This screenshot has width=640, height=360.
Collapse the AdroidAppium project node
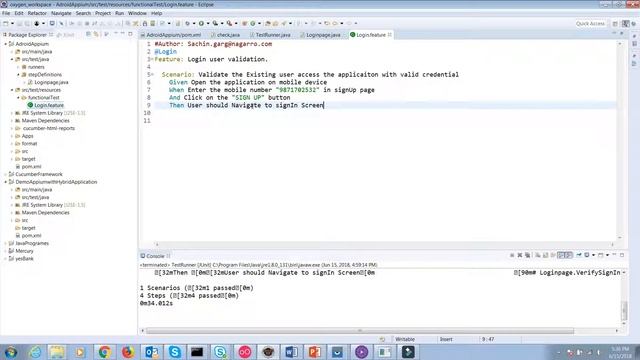pos(6,44)
